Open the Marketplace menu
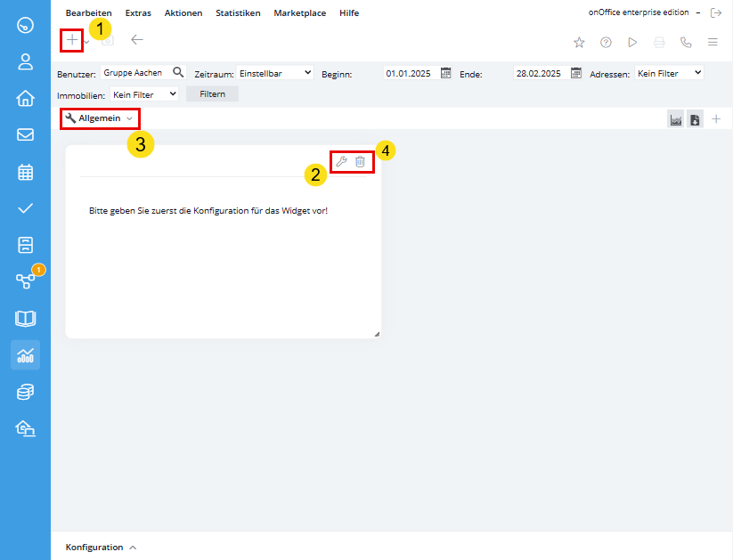This screenshot has width=733, height=560. tap(299, 13)
